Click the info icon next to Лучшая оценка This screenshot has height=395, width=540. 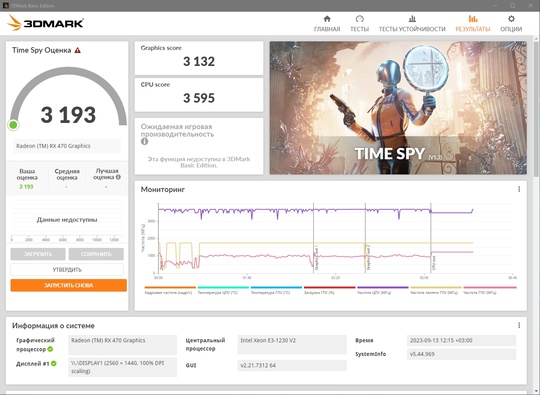pos(118,177)
